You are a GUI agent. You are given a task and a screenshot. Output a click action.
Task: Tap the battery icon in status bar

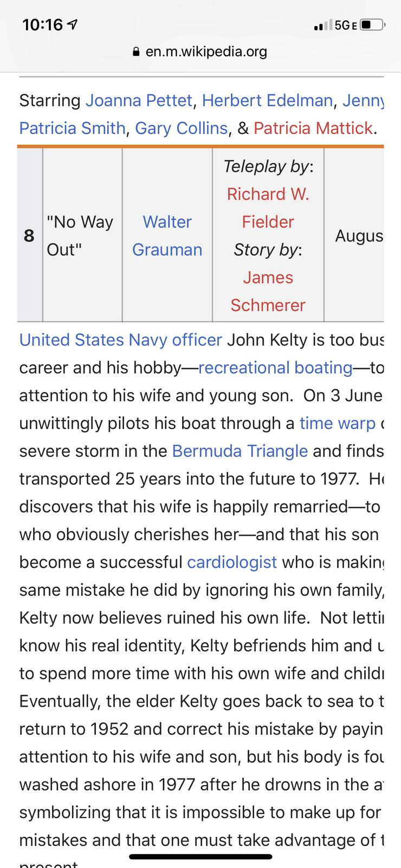pos(372,24)
